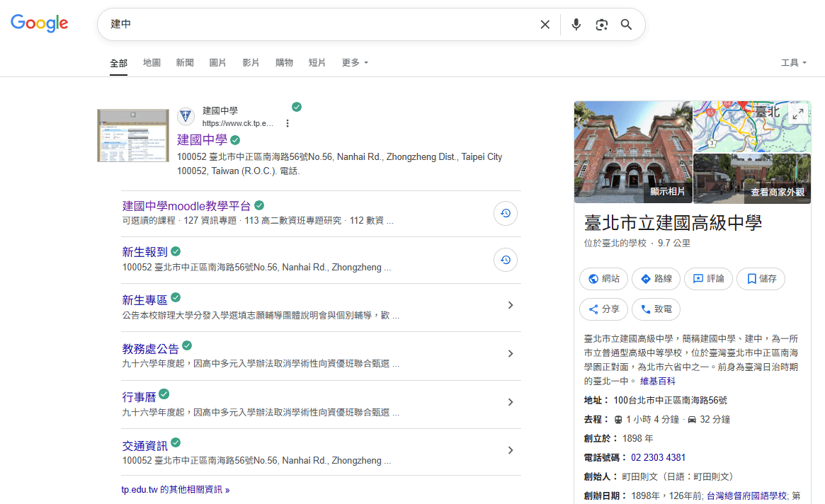
Task: Click the green badge beside 行事曆
Action: pos(164,394)
